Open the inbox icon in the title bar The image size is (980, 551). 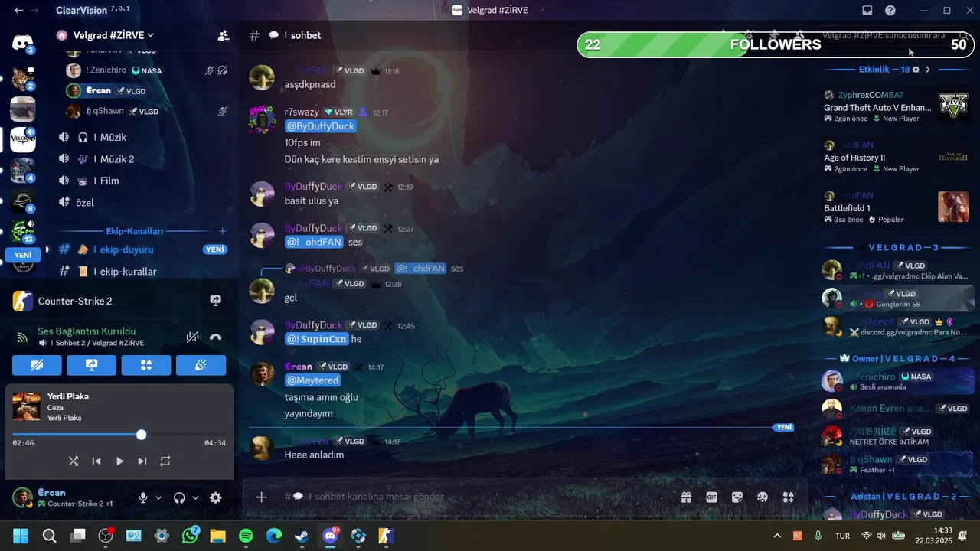(x=867, y=11)
